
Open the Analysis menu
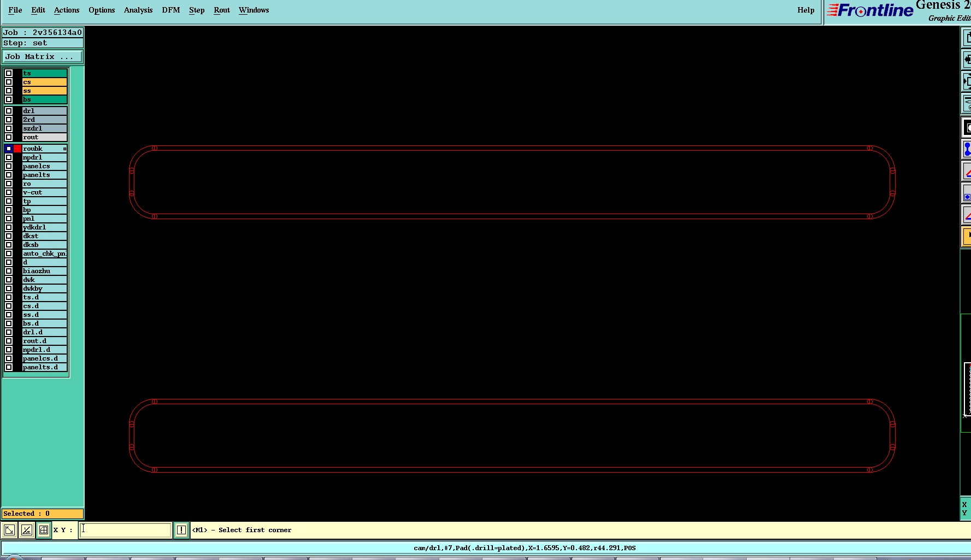(138, 10)
